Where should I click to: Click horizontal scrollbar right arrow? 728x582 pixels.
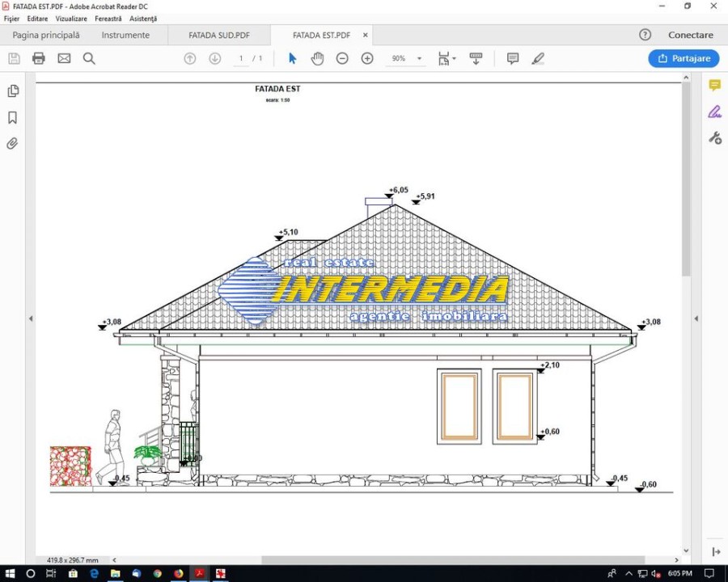pos(676,560)
